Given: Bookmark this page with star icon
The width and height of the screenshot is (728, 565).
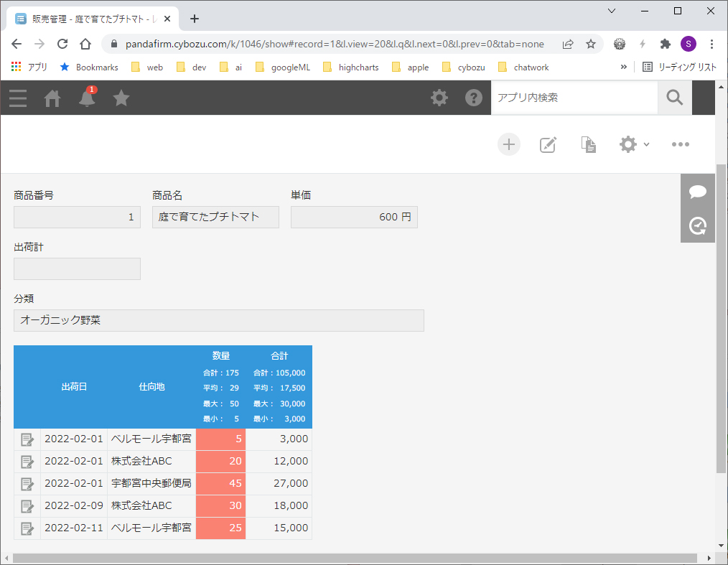Looking at the screenshot, I should pyautogui.click(x=591, y=44).
